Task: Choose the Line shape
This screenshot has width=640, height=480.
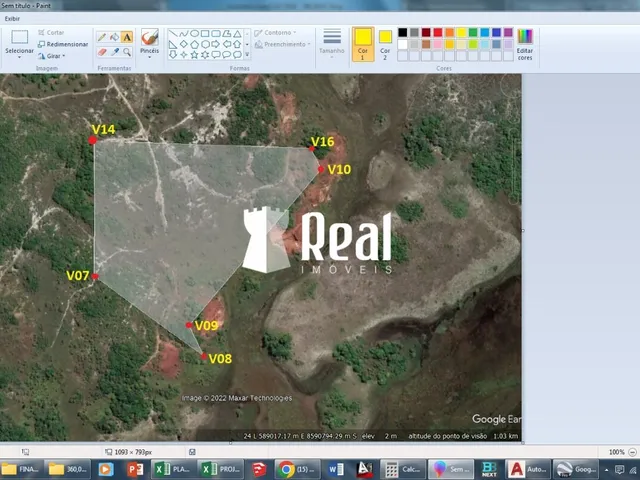Action: tap(173, 33)
